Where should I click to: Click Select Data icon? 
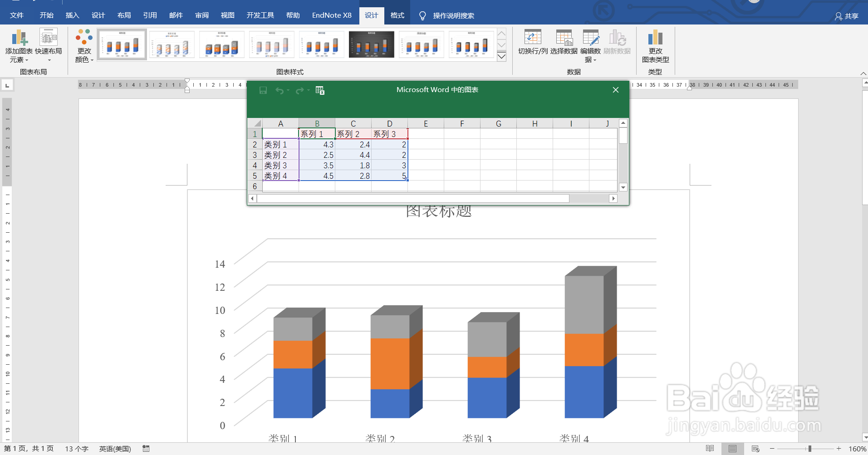click(564, 42)
